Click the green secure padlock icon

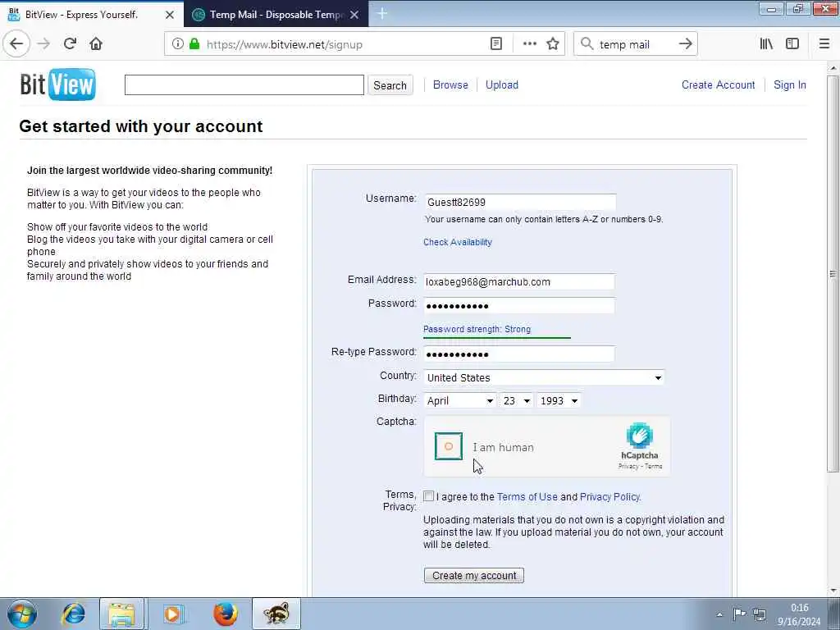point(194,44)
